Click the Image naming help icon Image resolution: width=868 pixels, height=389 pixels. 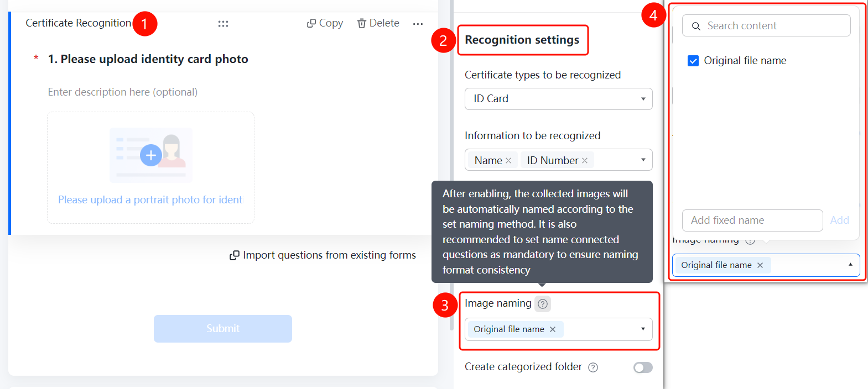click(543, 303)
